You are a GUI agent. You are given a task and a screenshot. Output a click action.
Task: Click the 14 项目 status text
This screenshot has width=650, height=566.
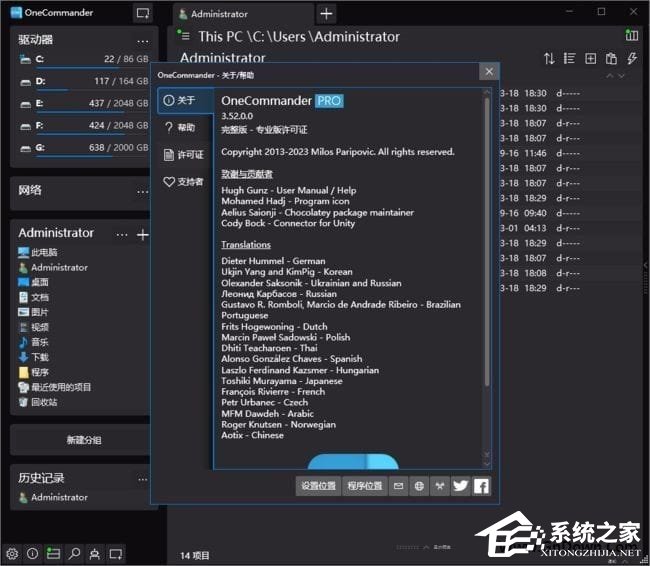point(194,556)
